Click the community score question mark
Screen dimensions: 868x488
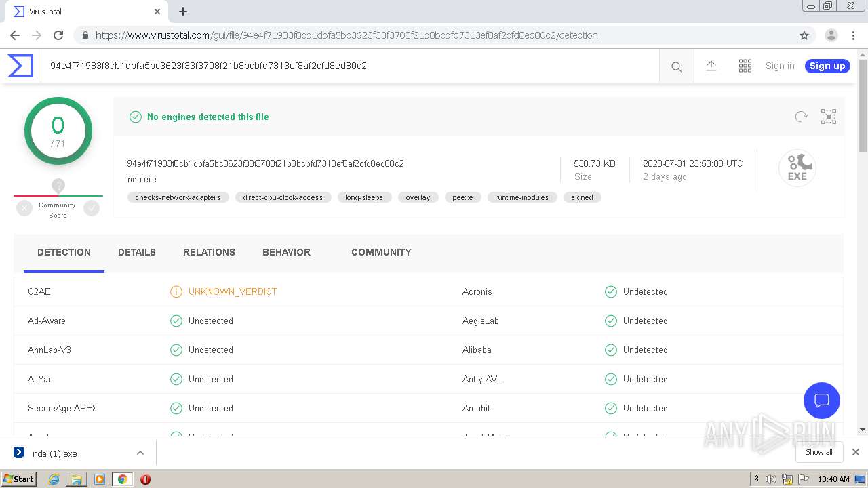tap(58, 186)
